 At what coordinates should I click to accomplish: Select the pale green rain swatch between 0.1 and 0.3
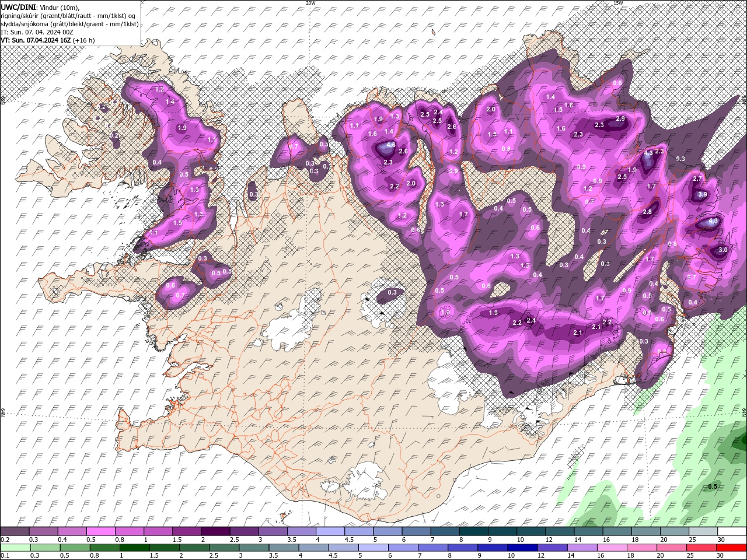tap(15, 548)
